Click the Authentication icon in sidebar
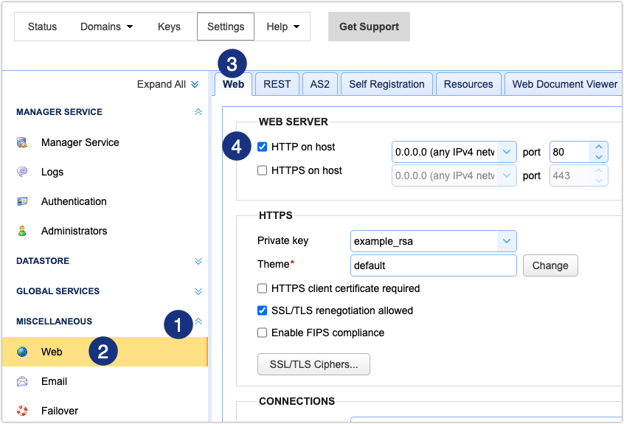 (22, 202)
